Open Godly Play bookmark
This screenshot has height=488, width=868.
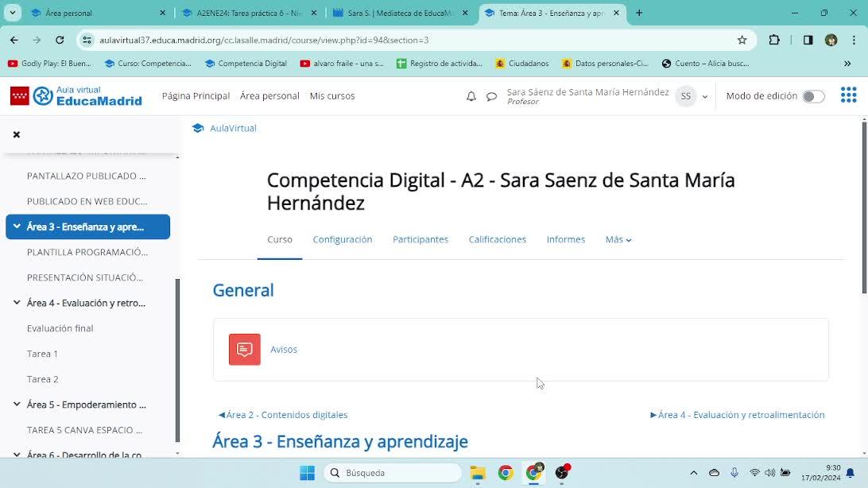point(50,64)
